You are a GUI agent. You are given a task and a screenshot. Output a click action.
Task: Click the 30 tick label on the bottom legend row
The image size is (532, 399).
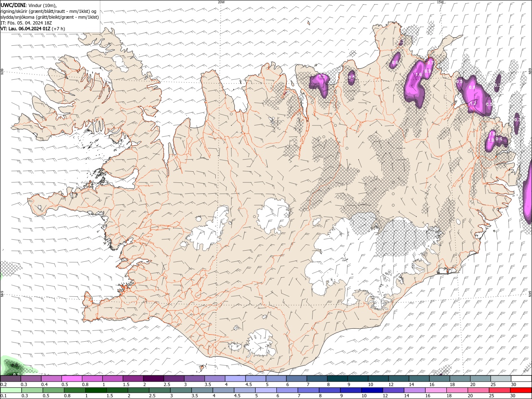[x=514, y=396]
